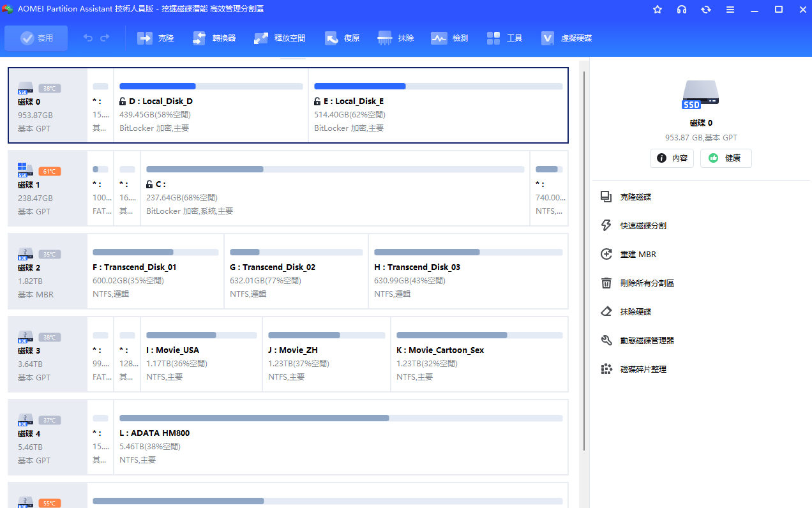The height and width of the screenshot is (508, 812).
Task: Open the hamburger menu in title bar
Action: pyautogui.click(x=730, y=10)
